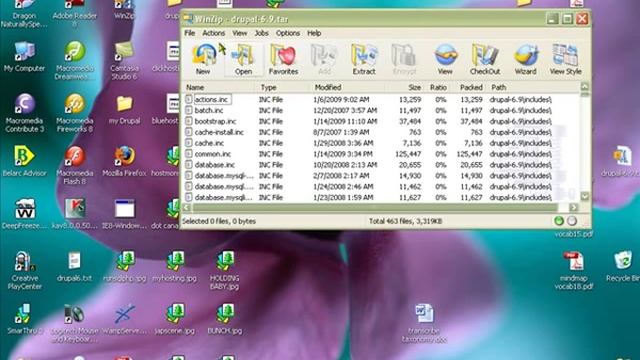The height and width of the screenshot is (360, 640).
Task: Click the disabled Encrypt toolbar icon
Action: tap(404, 59)
